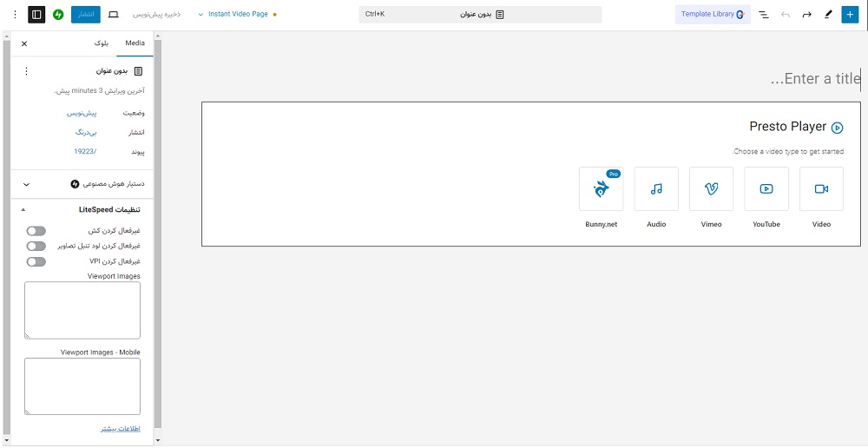Expand the AI assistant panel chevron

25,184
